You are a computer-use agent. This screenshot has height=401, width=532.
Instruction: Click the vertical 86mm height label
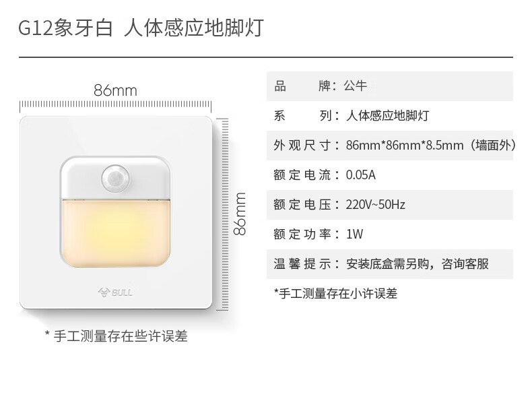[240, 214]
